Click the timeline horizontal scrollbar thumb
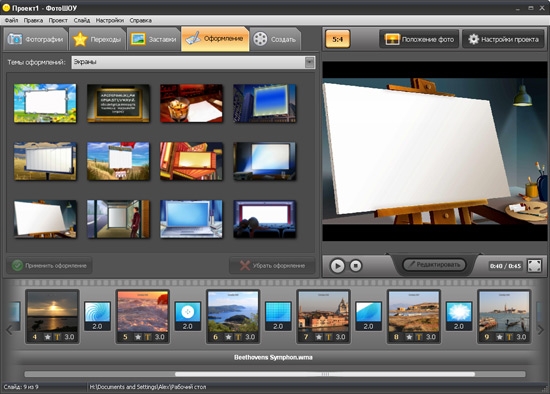This screenshot has width=550, height=394. (x=325, y=374)
